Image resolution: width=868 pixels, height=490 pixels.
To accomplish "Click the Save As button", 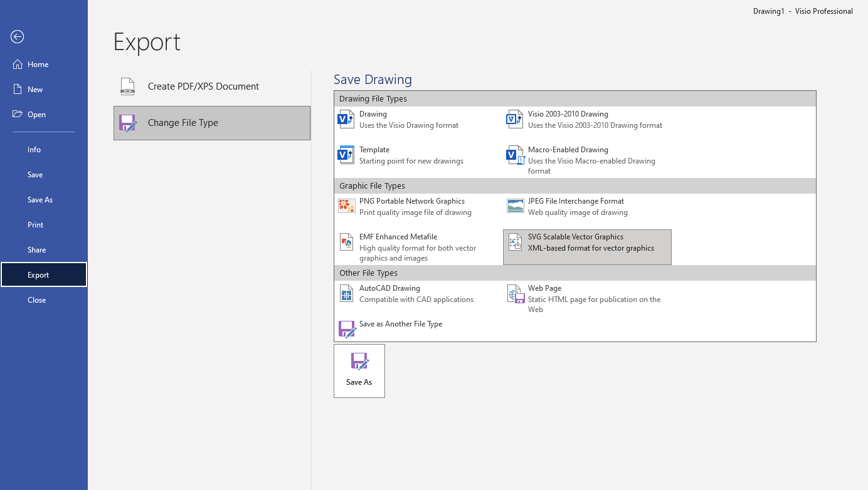I will (x=359, y=370).
